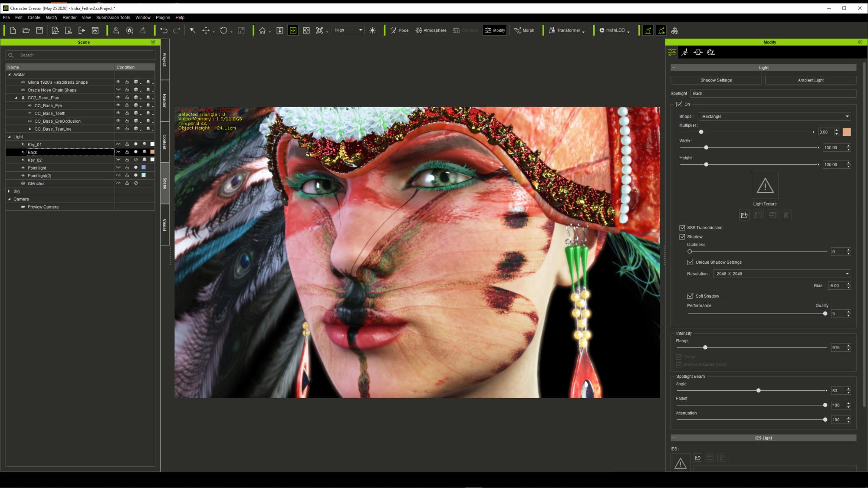Click the sun lighting icon in the toolbar

372,30
